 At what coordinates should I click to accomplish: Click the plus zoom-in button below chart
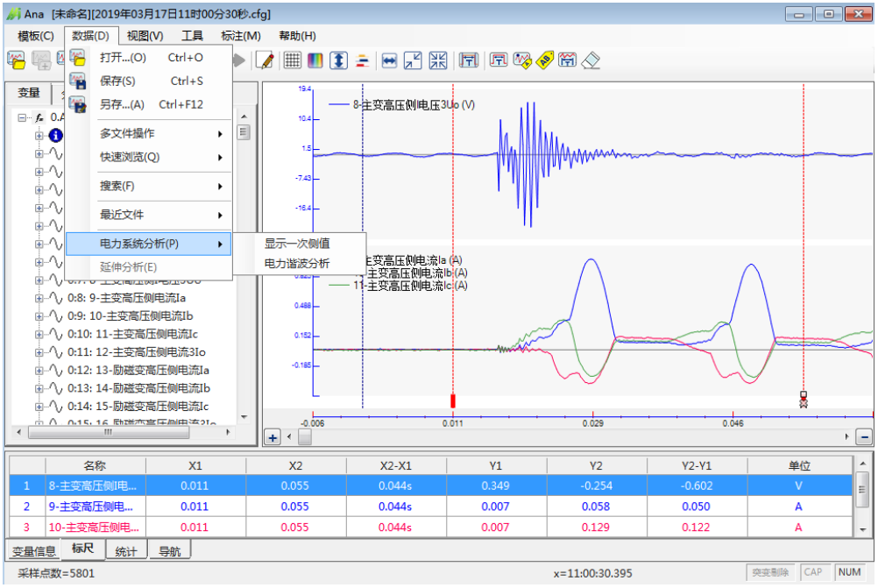click(x=273, y=437)
